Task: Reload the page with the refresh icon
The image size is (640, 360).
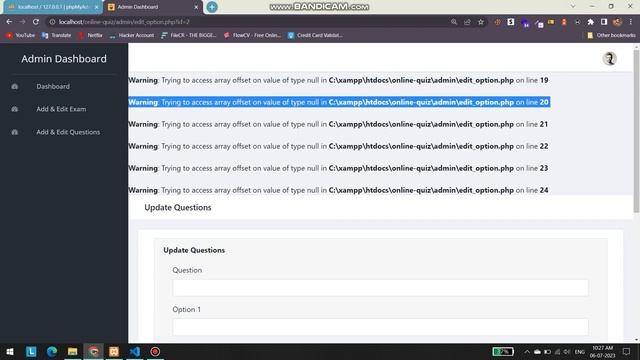Action: [36, 22]
